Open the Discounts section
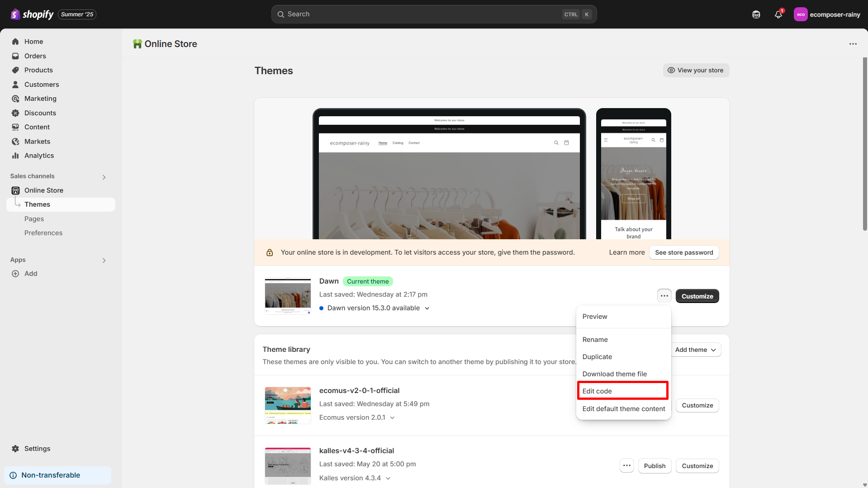Viewport: 868px width, 488px height. [x=40, y=113]
